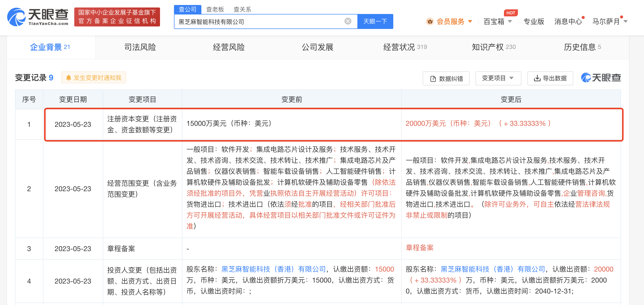Click 投资人变更 item in row 4

[x=142, y=281]
